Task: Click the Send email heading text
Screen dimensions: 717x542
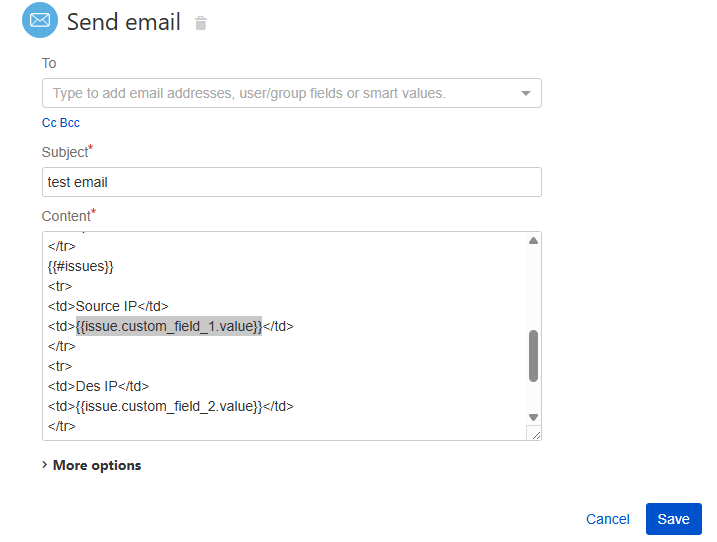Action: pos(124,22)
